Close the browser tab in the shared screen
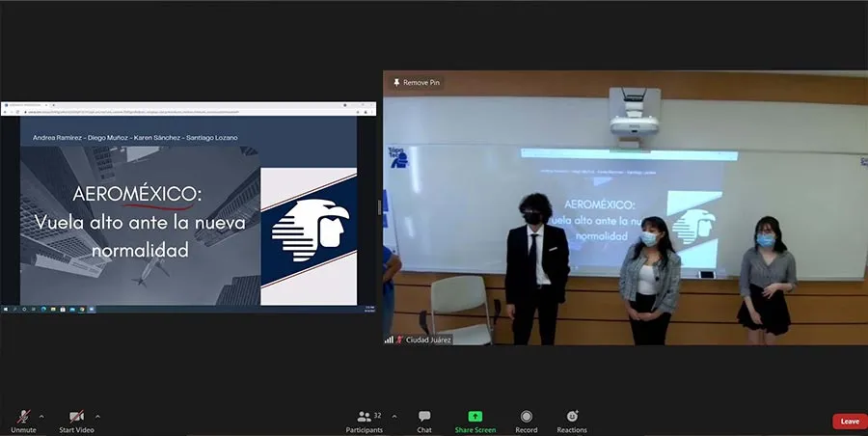Screen dimensions: 868x436 click(46, 105)
